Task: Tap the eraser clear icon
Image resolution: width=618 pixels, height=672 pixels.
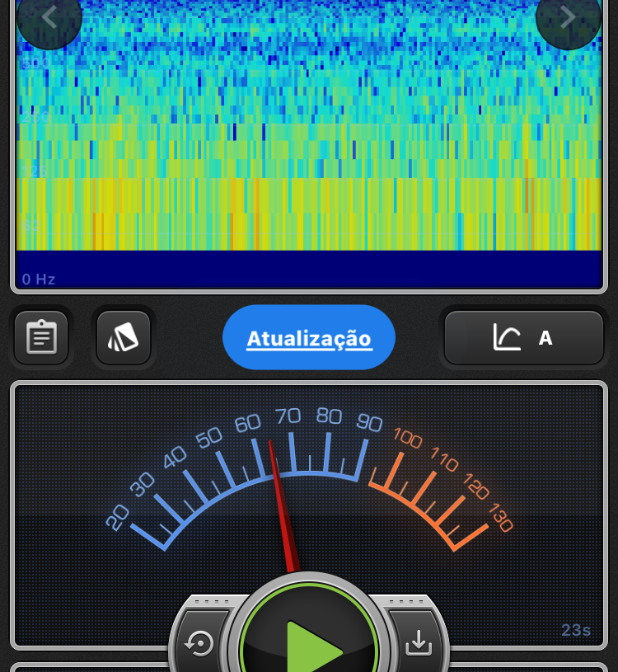Action: [124, 337]
